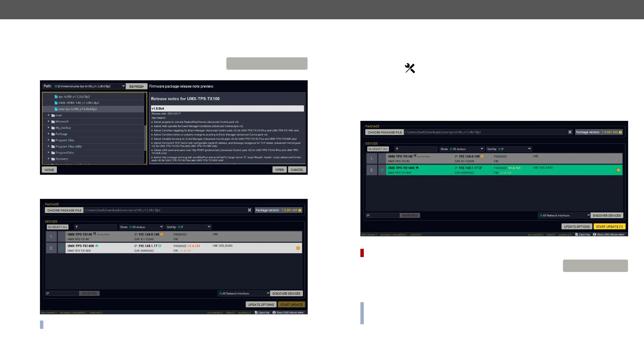The height and width of the screenshot is (362, 644).
Task: Click the REFRESH button
Action: (x=136, y=87)
